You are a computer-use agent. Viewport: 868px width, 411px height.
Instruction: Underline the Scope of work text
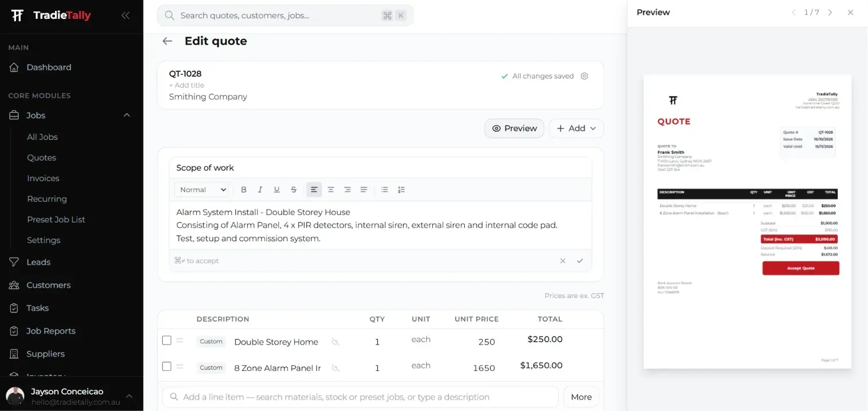pyautogui.click(x=277, y=190)
